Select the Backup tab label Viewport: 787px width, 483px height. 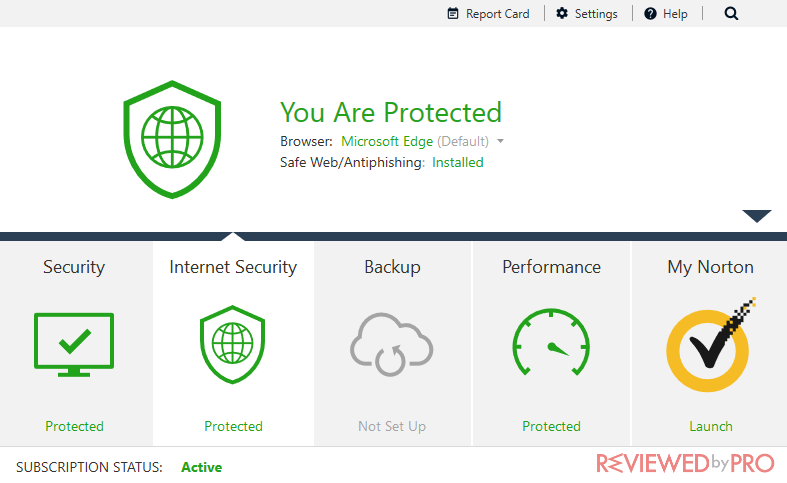[x=392, y=267]
